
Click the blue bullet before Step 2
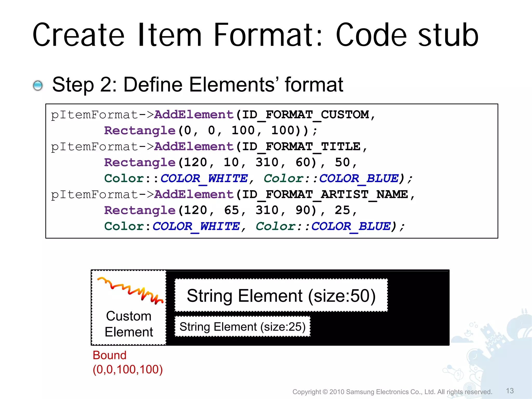[x=38, y=86]
